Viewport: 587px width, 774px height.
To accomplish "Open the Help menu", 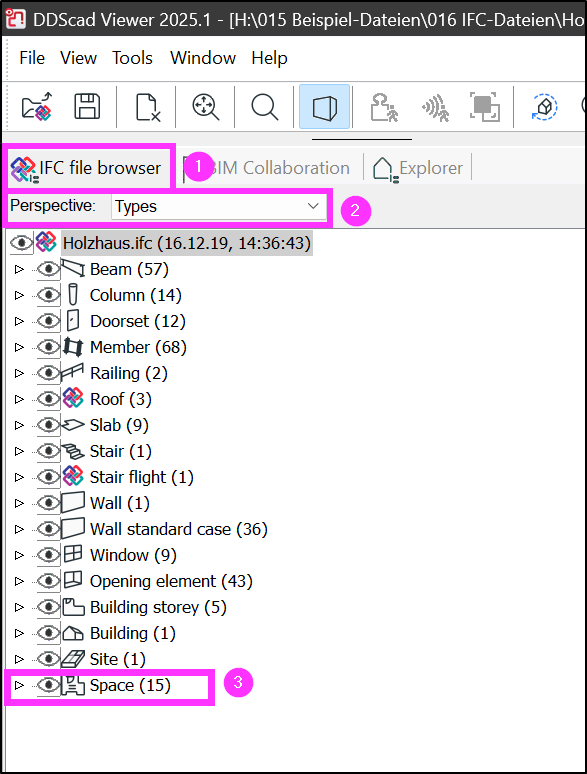I will (269, 58).
